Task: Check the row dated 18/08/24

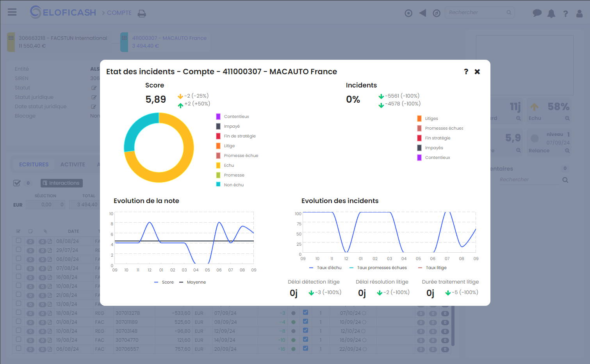Action: click(18, 312)
